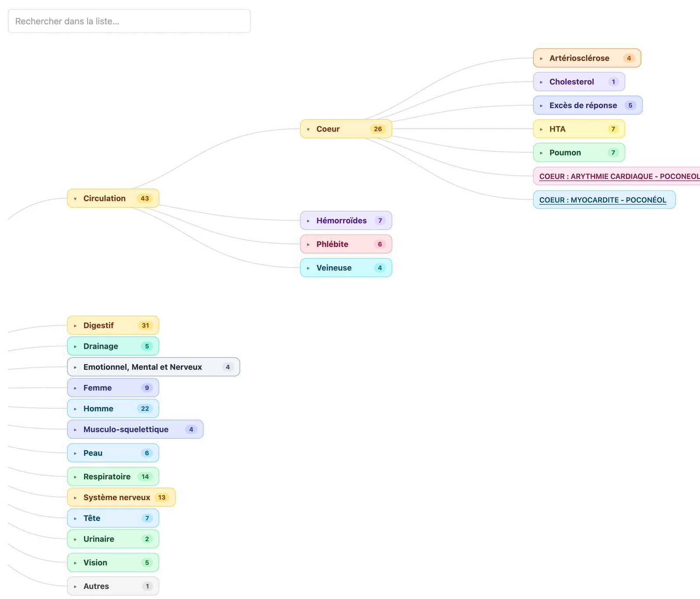Select the Poumon label text
This screenshot has width=700, height=599.
point(565,152)
